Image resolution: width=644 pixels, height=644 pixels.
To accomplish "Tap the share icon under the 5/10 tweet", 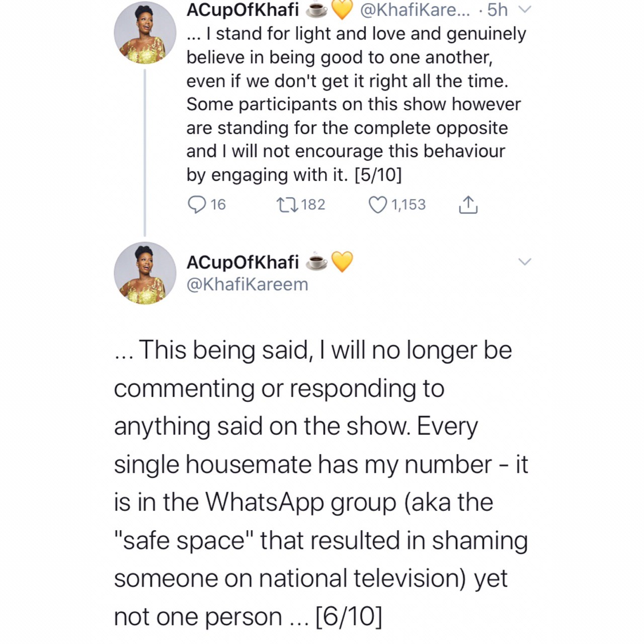I will 468,205.
